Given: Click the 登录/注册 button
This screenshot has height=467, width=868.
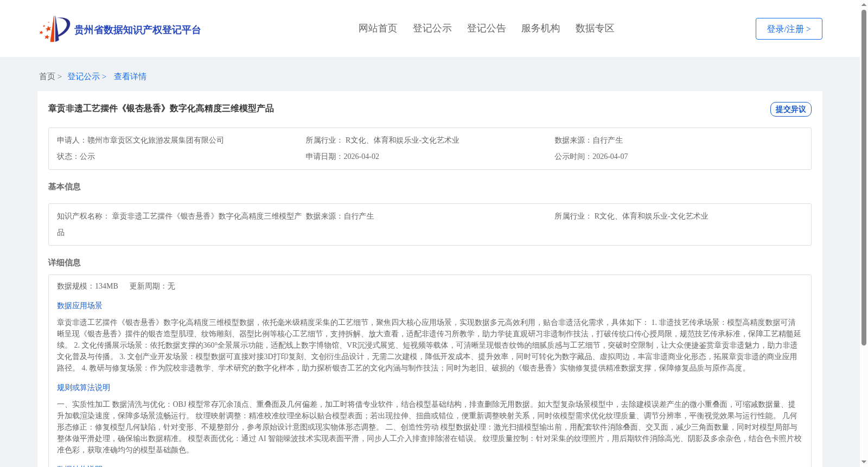Looking at the screenshot, I should pos(789,29).
